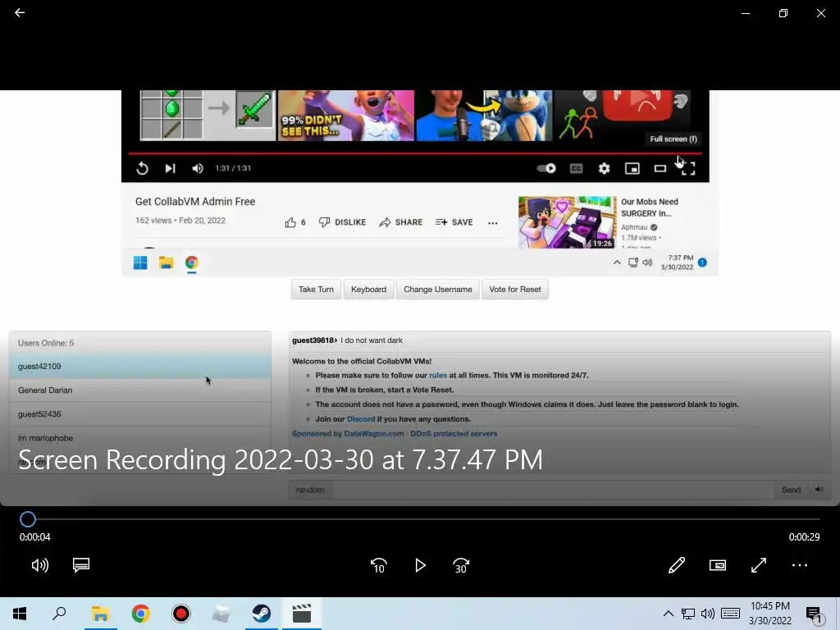
Task: Go back with the top-left arrow
Action: 20,12
